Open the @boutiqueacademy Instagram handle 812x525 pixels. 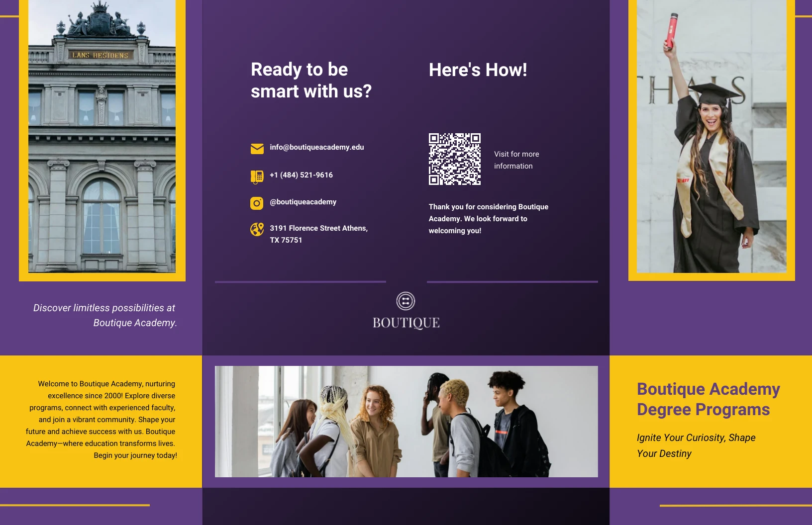coord(303,202)
